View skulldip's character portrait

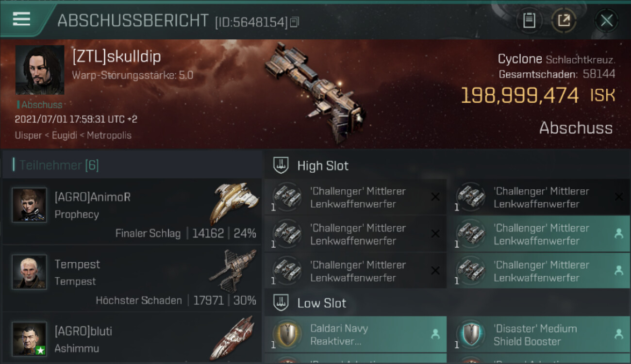pos(40,70)
